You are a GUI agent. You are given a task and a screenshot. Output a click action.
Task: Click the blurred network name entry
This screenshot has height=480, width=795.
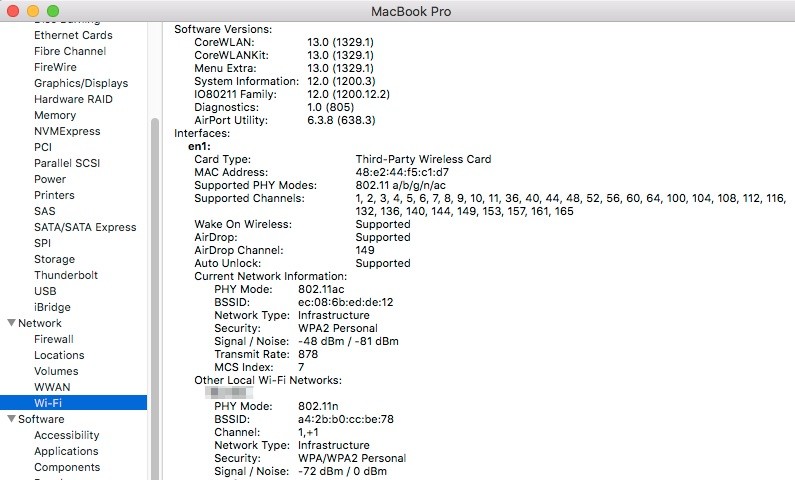click(x=229, y=392)
